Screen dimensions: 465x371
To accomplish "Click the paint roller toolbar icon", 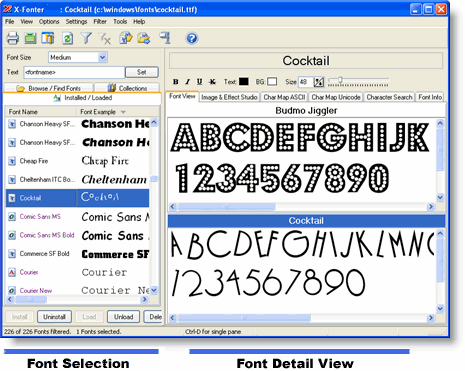I will [x=165, y=38].
